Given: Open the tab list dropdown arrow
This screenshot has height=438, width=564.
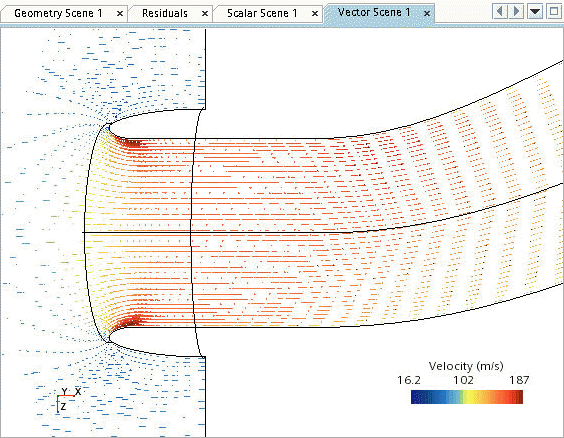Looking at the screenshot, I should [535, 12].
